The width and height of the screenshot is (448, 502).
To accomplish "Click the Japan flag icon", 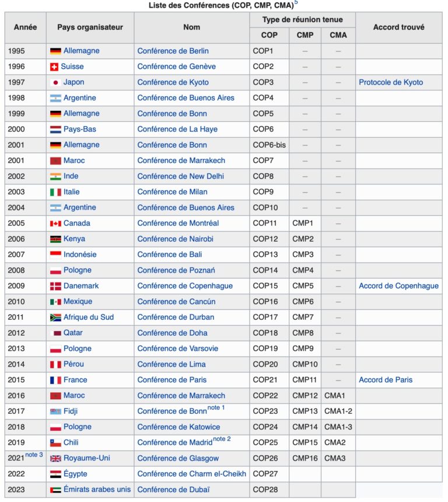I will click(55, 83).
